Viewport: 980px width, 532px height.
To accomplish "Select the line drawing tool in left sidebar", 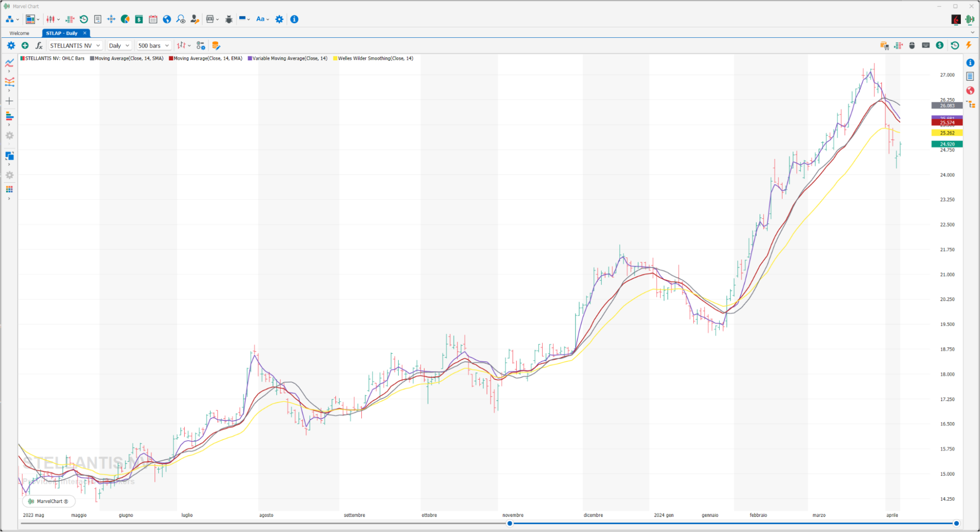I will pyautogui.click(x=9, y=63).
